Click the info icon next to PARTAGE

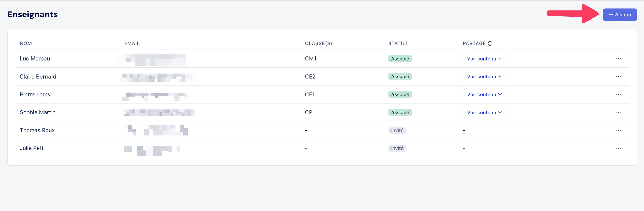pos(490,44)
